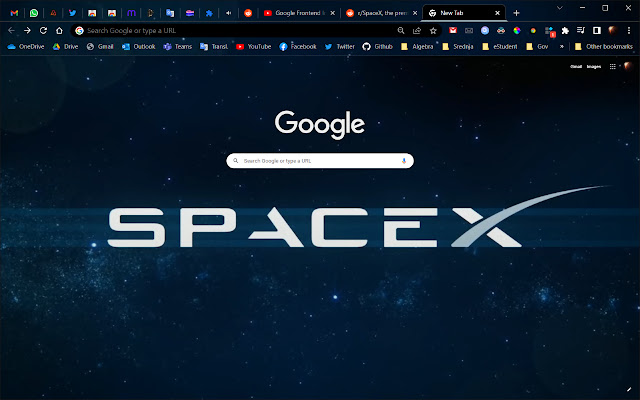Click the Home button
Screen dimensions: 640x400
(59, 31)
